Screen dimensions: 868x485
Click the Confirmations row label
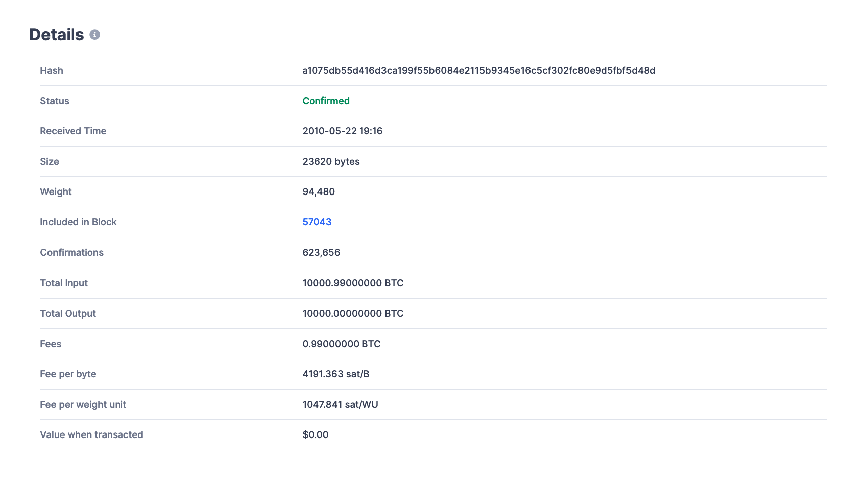pyautogui.click(x=72, y=252)
